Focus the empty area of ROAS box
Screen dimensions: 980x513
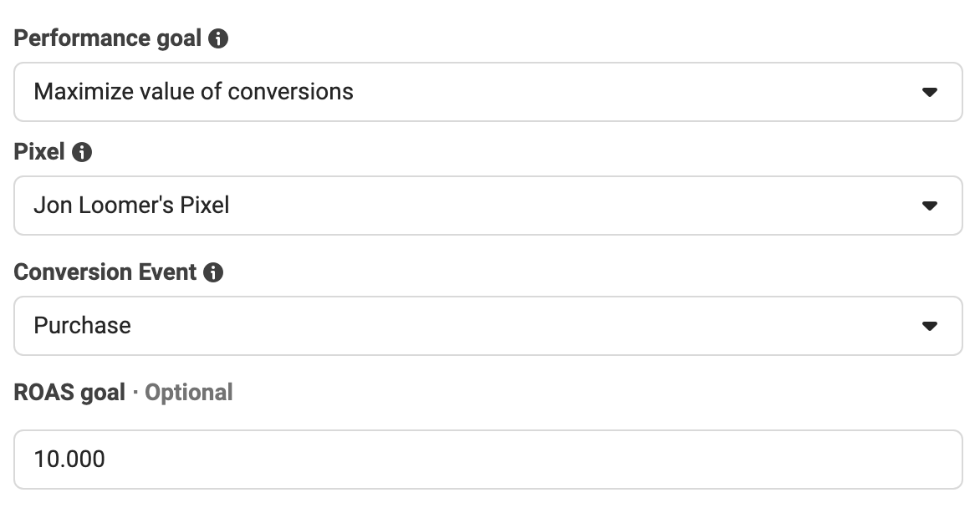[531, 460]
